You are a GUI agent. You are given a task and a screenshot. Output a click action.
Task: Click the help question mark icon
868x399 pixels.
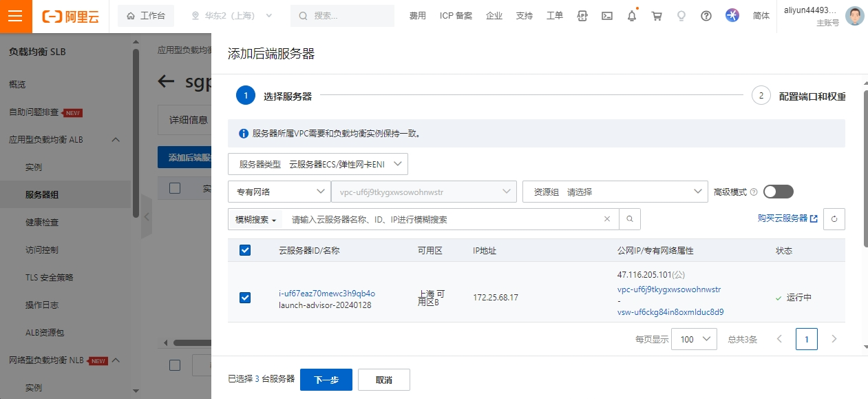(x=706, y=16)
